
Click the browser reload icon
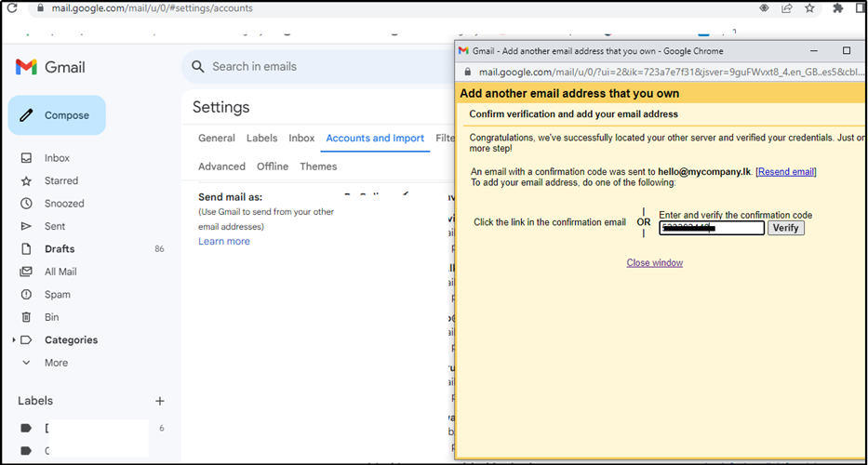[11, 8]
